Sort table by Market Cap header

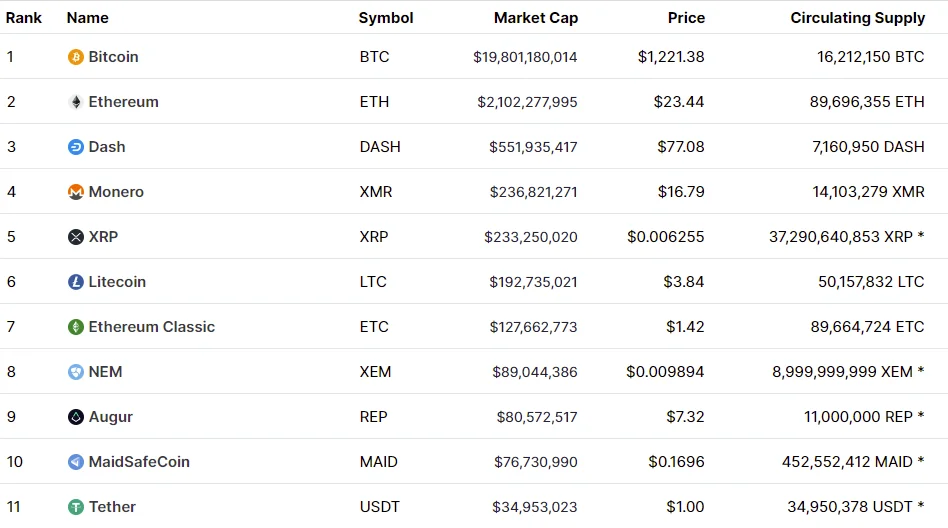click(x=536, y=18)
